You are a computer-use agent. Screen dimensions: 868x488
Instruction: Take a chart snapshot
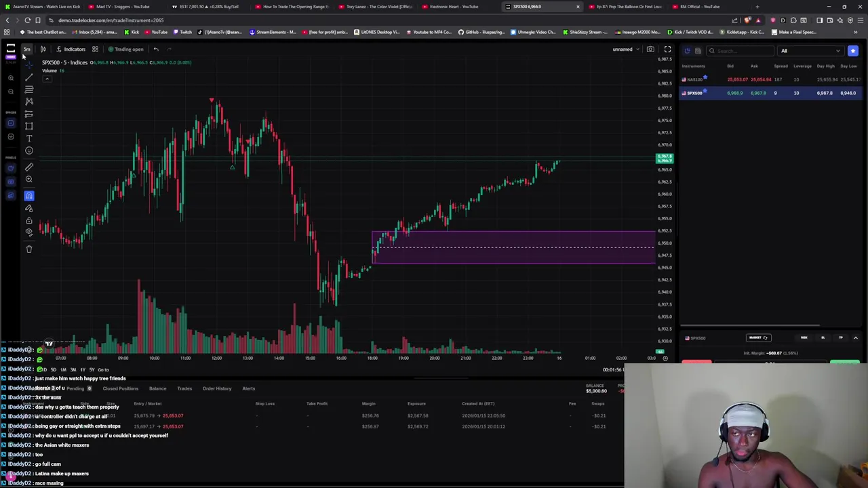click(650, 49)
